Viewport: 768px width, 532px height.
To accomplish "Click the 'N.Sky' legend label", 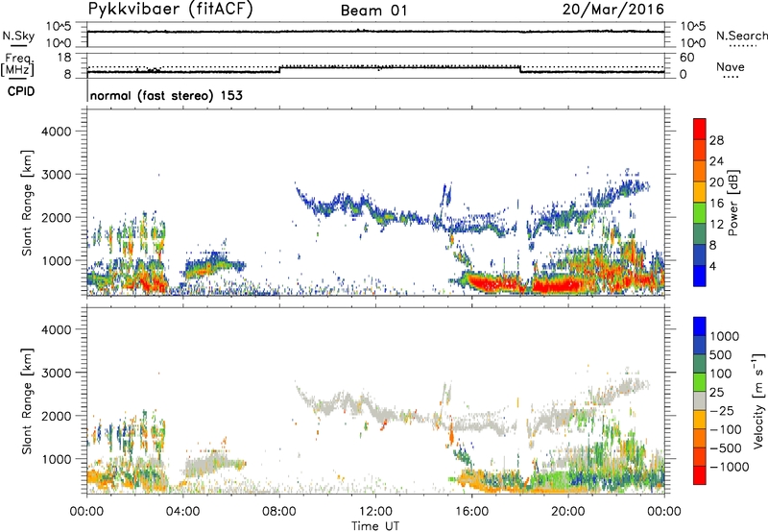I will click(x=18, y=36).
